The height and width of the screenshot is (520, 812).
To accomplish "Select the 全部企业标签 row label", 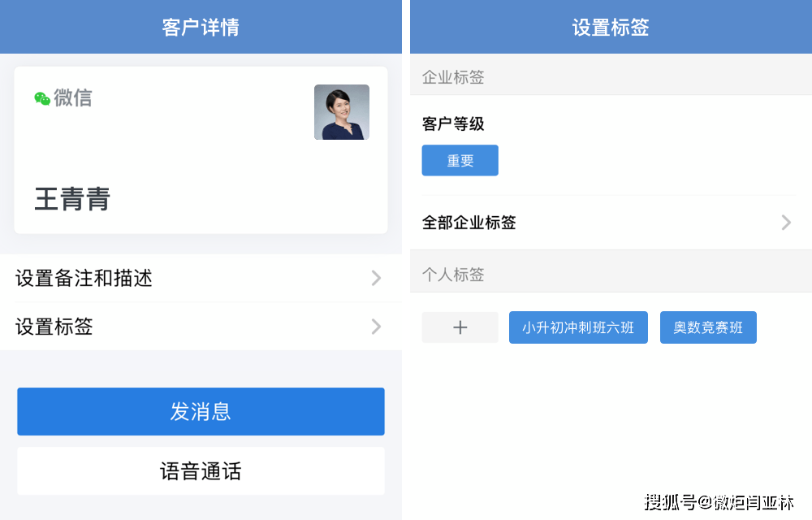I will pos(469,223).
